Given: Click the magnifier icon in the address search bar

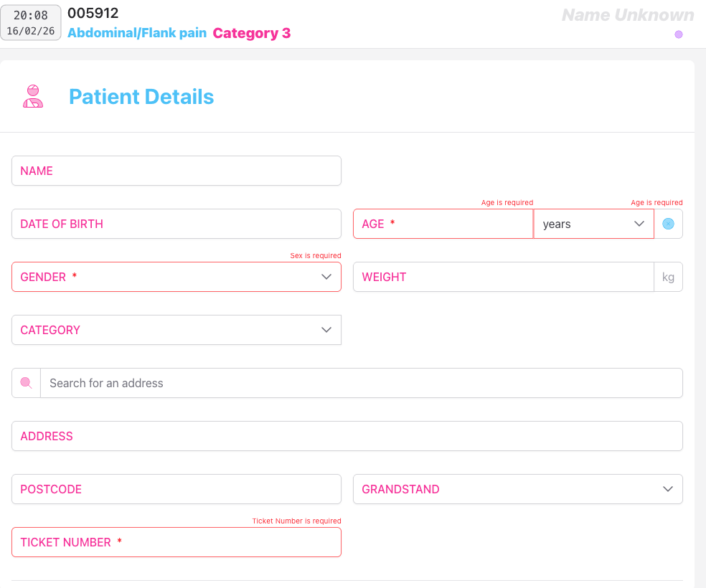Looking at the screenshot, I should (x=25, y=382).
